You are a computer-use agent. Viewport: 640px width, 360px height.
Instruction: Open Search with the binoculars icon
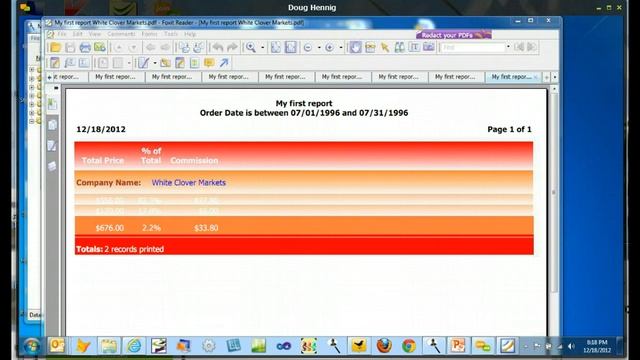click(x=400, y=47)
